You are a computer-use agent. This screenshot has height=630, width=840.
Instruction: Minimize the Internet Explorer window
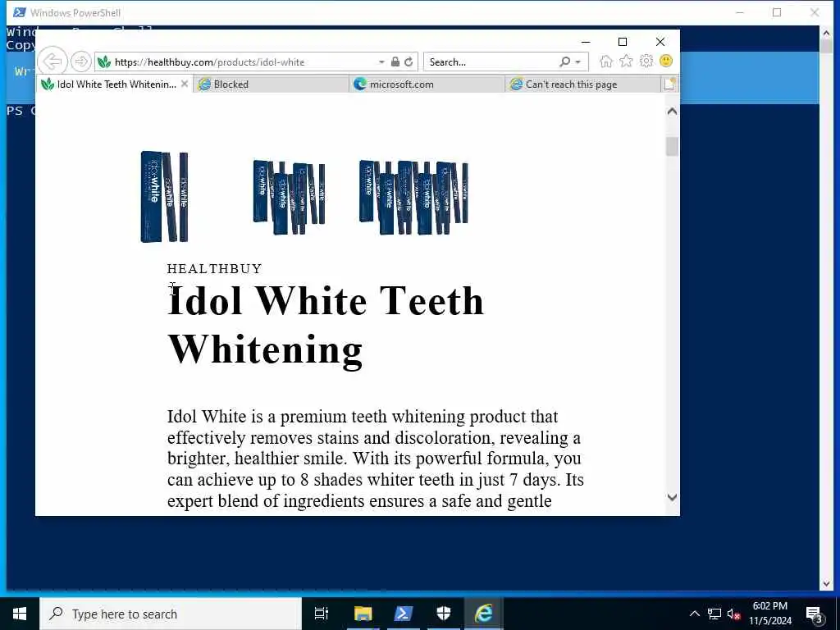click(586, 42)
